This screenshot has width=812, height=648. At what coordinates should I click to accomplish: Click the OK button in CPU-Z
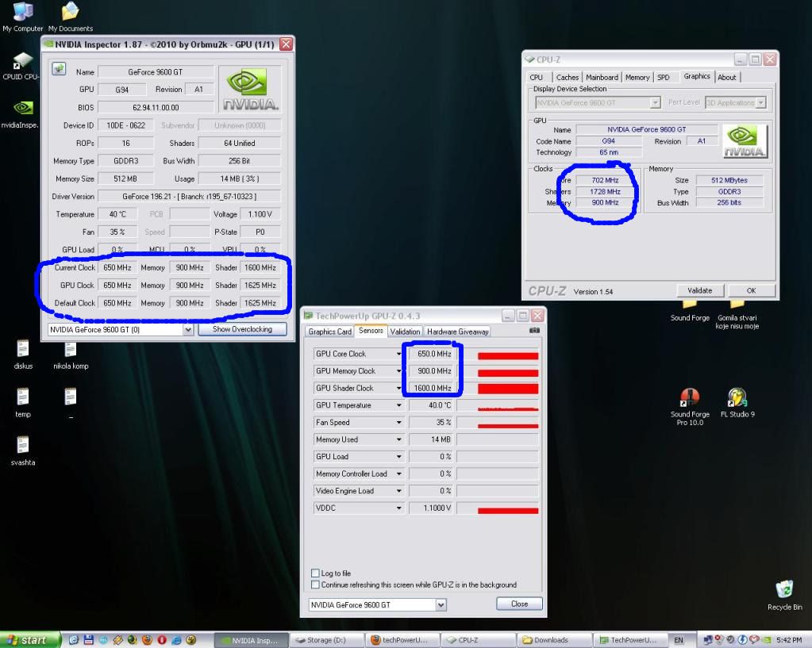point(752,290)
